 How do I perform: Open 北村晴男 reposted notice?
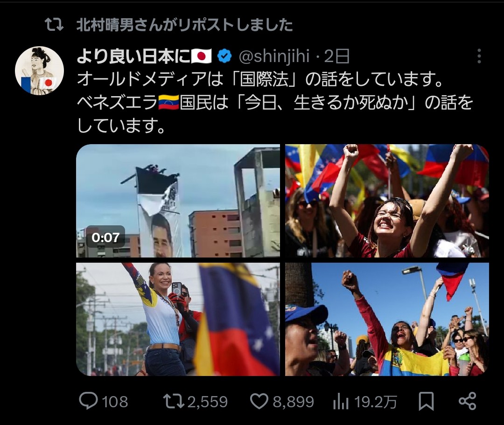tap(184, 25)
